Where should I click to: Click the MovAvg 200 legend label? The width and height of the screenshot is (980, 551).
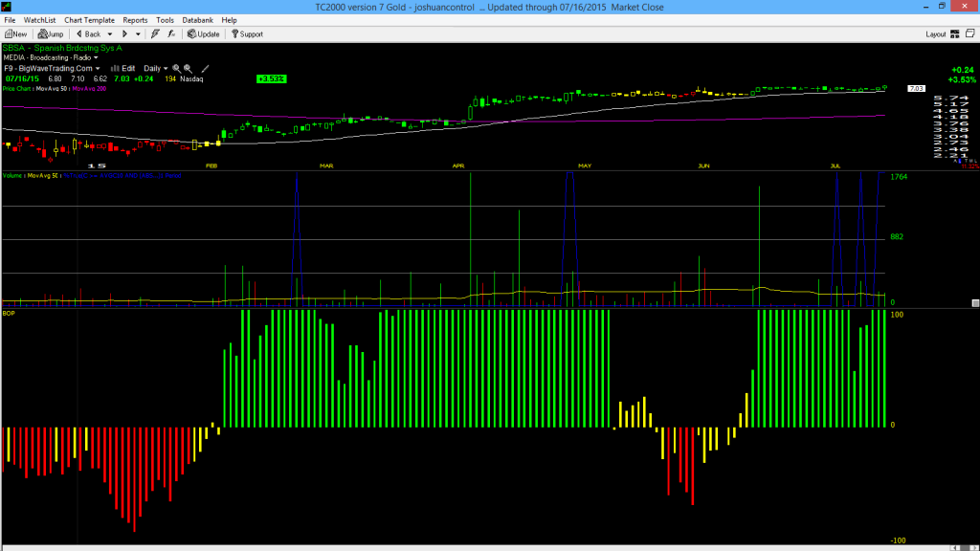(89, 89)
